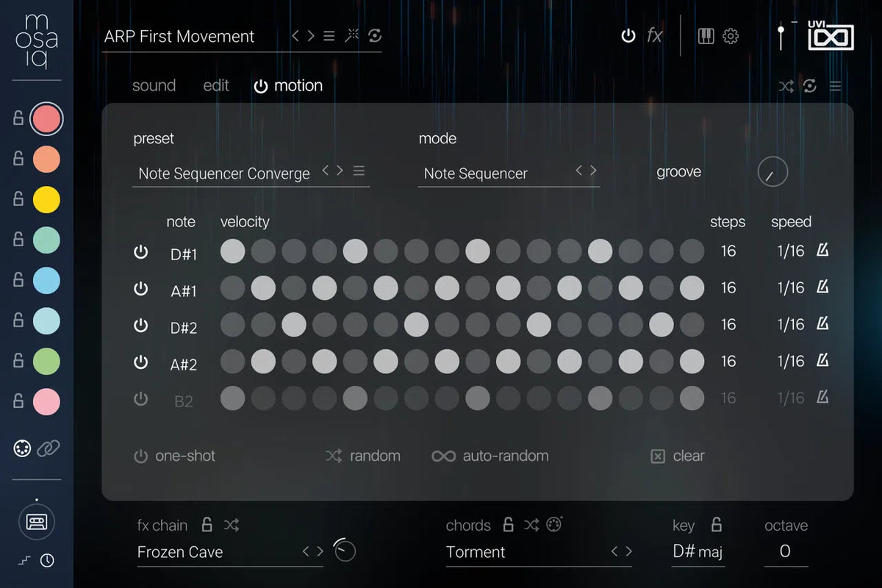The height and width of the screenshot is (588, 882).
Task: Unlock the chords lock icon
Action: pyautogui.click(x=508, y=525)
